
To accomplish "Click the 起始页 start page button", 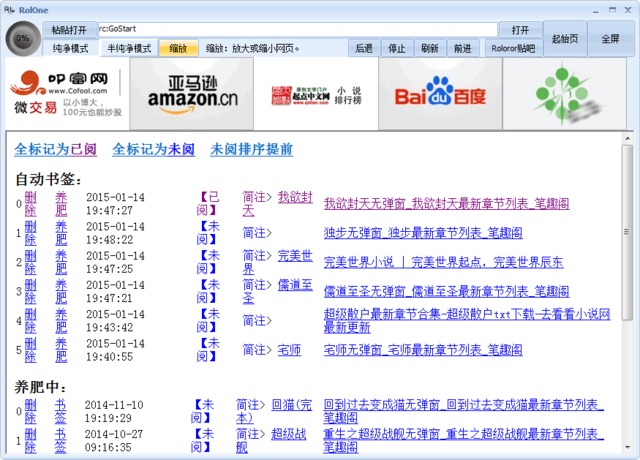I will coord(565,39).
